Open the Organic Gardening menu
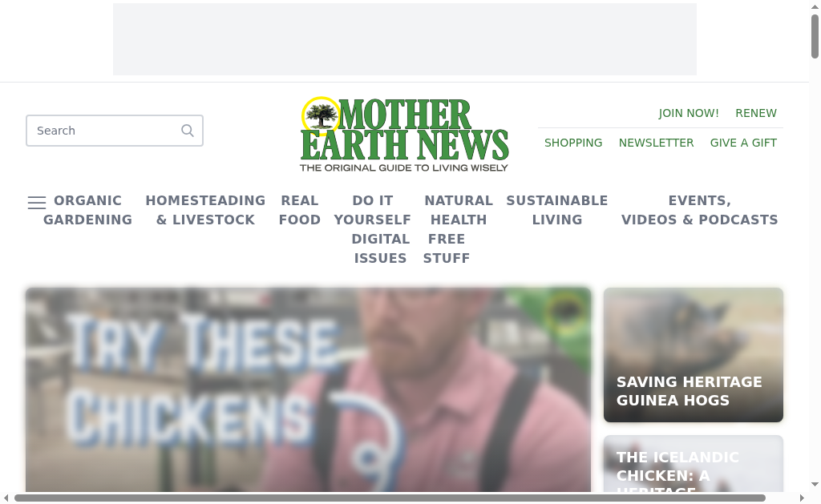The image size is (821, 504). click(x=87, y=211)
